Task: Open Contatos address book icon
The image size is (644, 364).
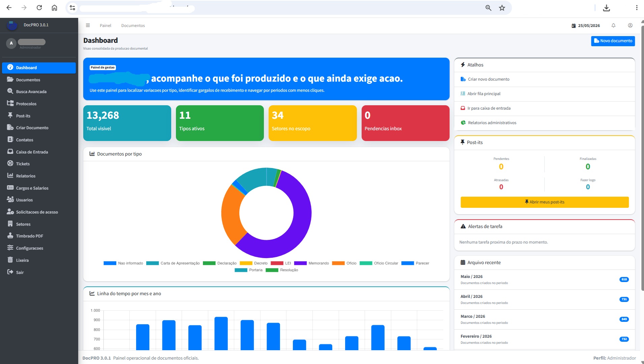Action: (x=10, y=139)
